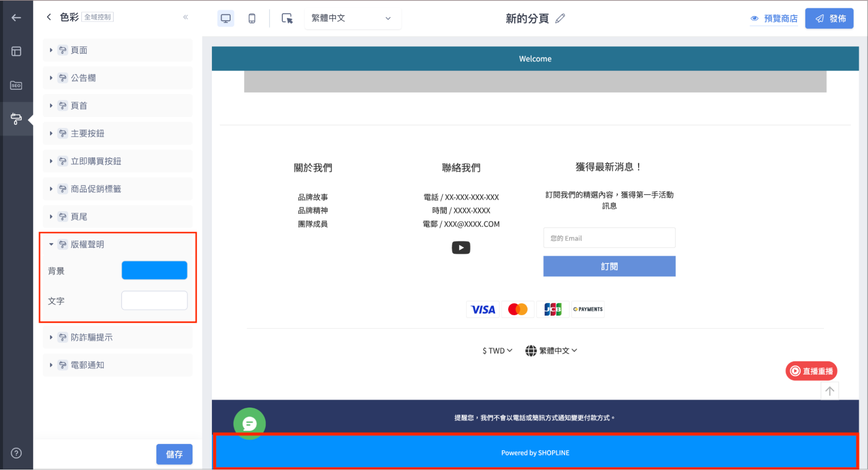Open the TWD currency dropdown
Viewport: 868px width, 470px height.
[x=497, y=351]
